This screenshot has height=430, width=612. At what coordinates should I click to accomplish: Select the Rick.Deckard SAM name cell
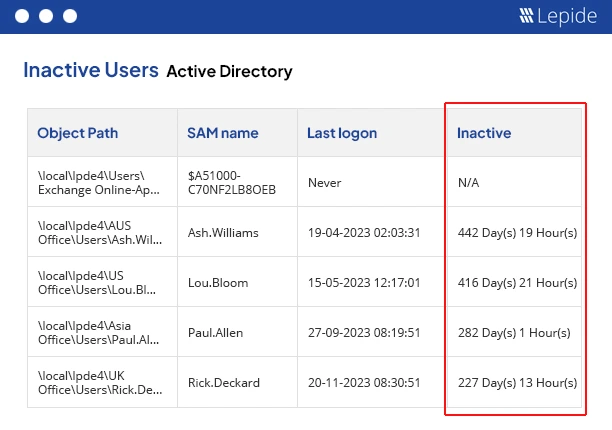tap(224, 383)
